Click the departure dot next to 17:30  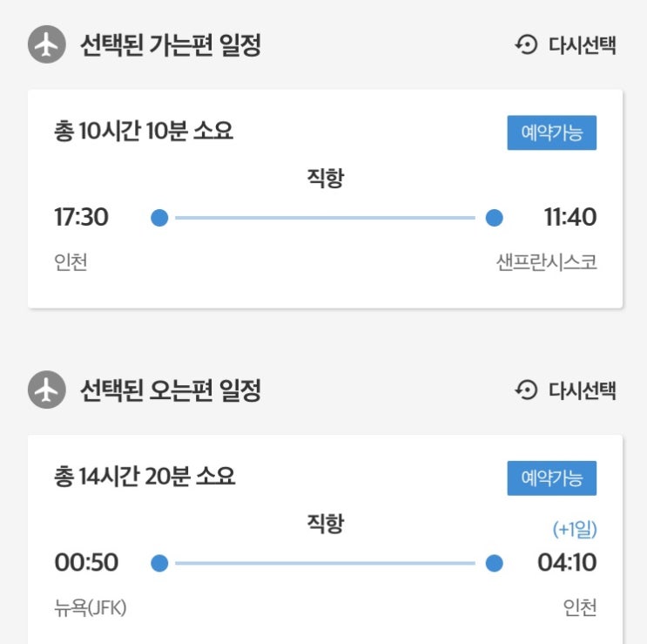click(159, 218)
